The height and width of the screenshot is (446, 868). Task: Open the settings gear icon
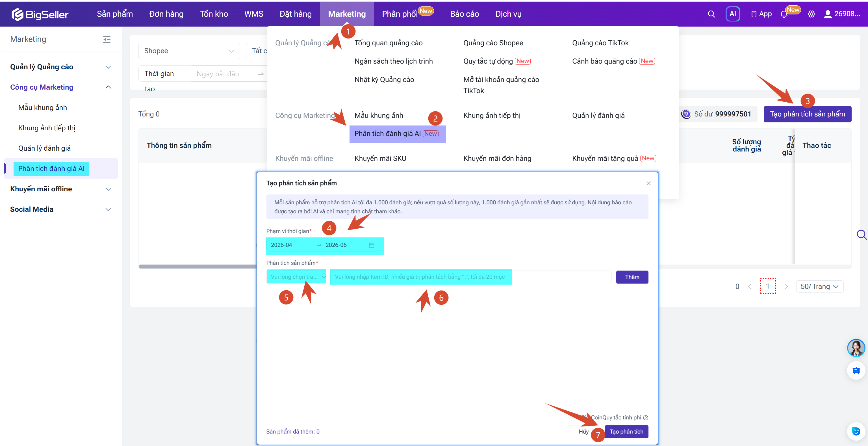811,14
